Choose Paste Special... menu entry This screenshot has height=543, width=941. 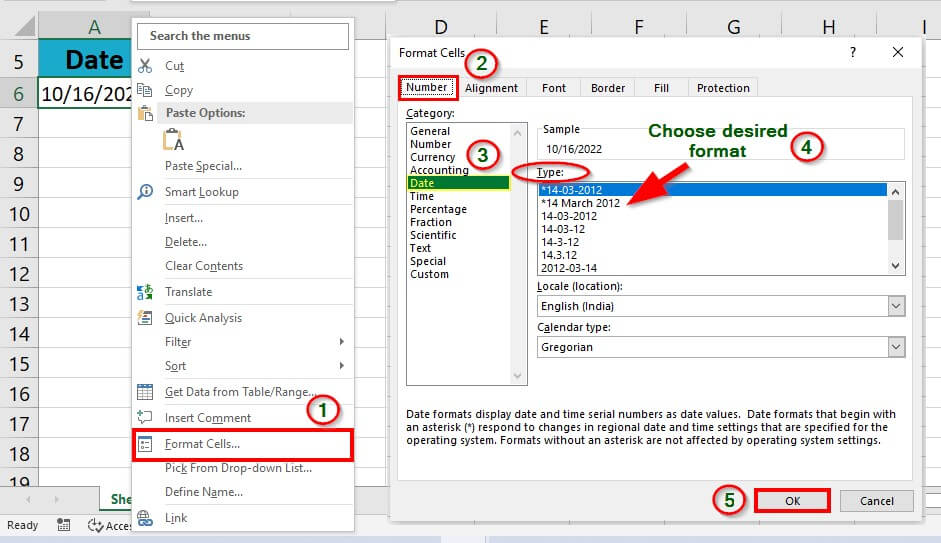(x=203, y=166)
